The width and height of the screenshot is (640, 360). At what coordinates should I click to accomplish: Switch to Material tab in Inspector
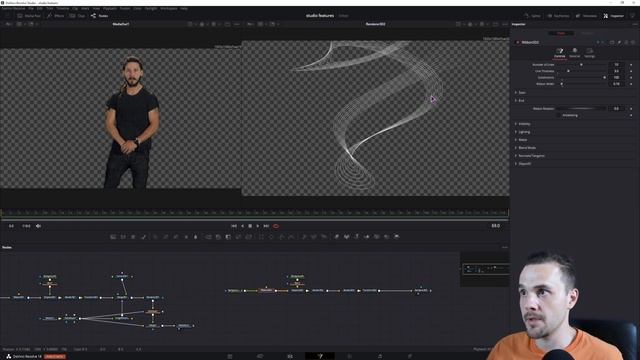pyautogui.click(x=575, y=53)
